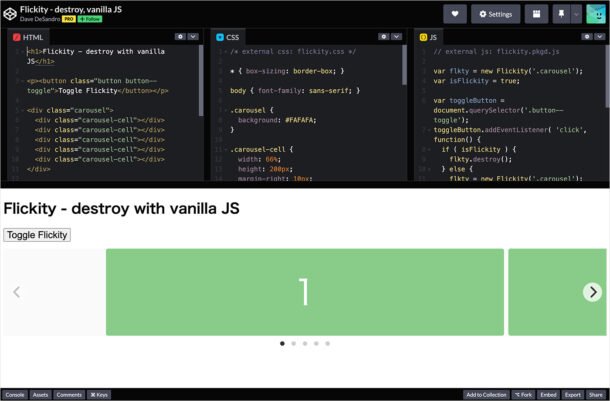Open the user avatar menu
Screen dimensions: 610x401
click(596, 14)
